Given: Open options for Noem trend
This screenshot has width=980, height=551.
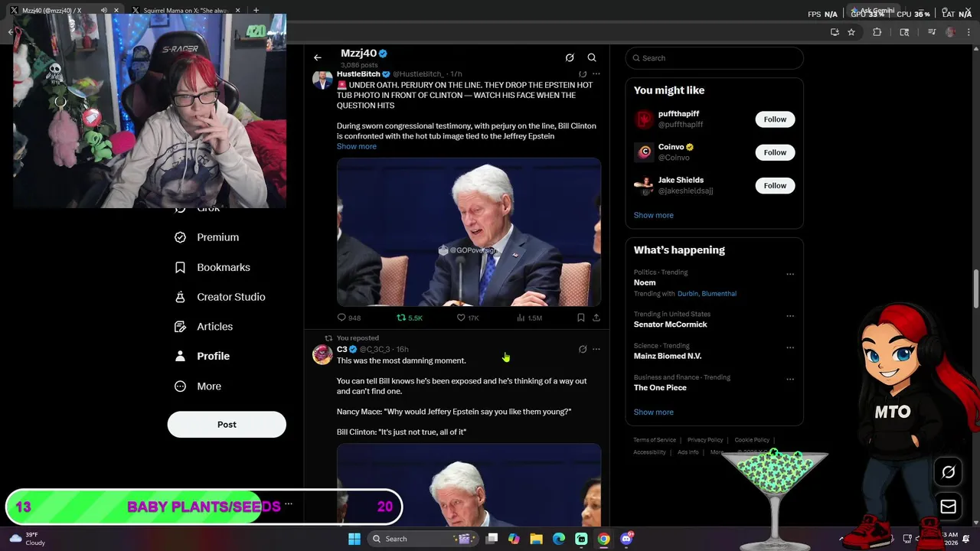Looking at the screenshot, I should point(790,274).
